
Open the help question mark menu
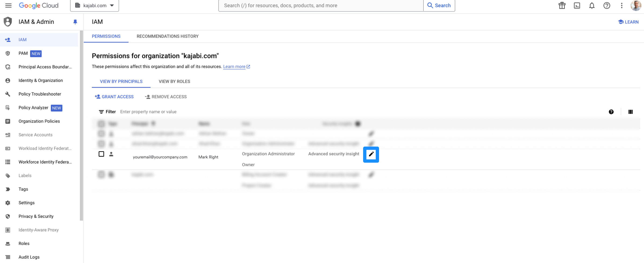(x=607, y=6)
